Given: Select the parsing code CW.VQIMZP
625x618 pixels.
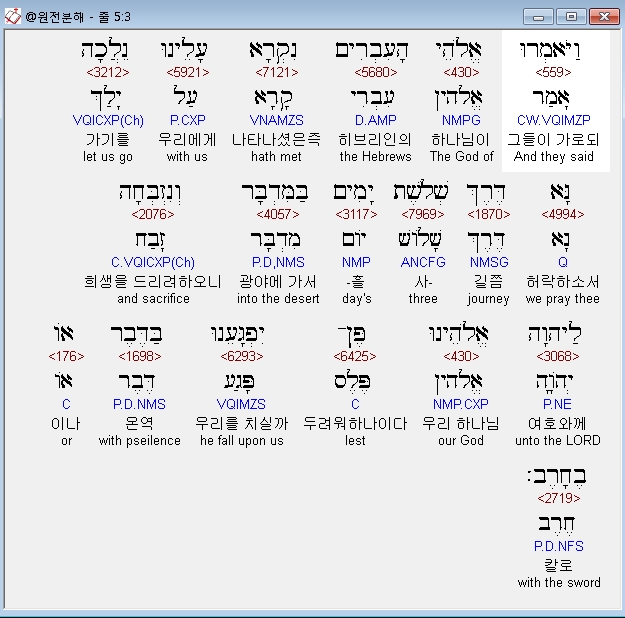Looking at the screenshot, I should 554,120.
